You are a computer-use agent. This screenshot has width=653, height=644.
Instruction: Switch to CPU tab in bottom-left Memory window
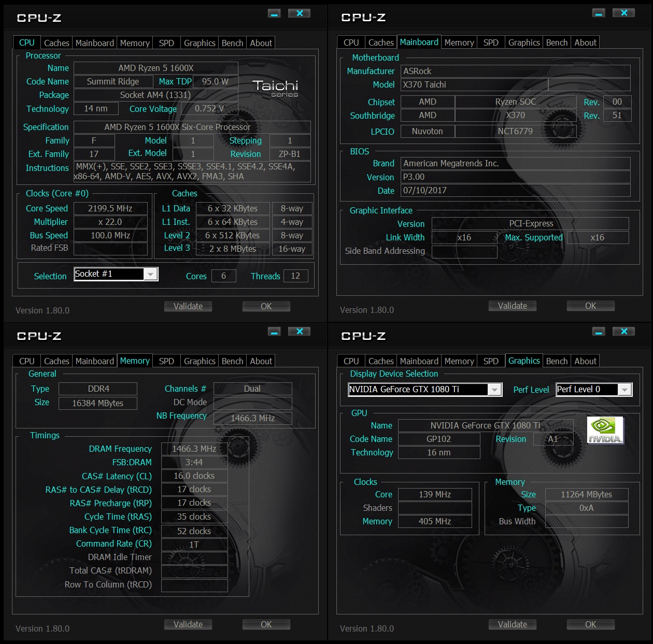click(x=26, y=361)
